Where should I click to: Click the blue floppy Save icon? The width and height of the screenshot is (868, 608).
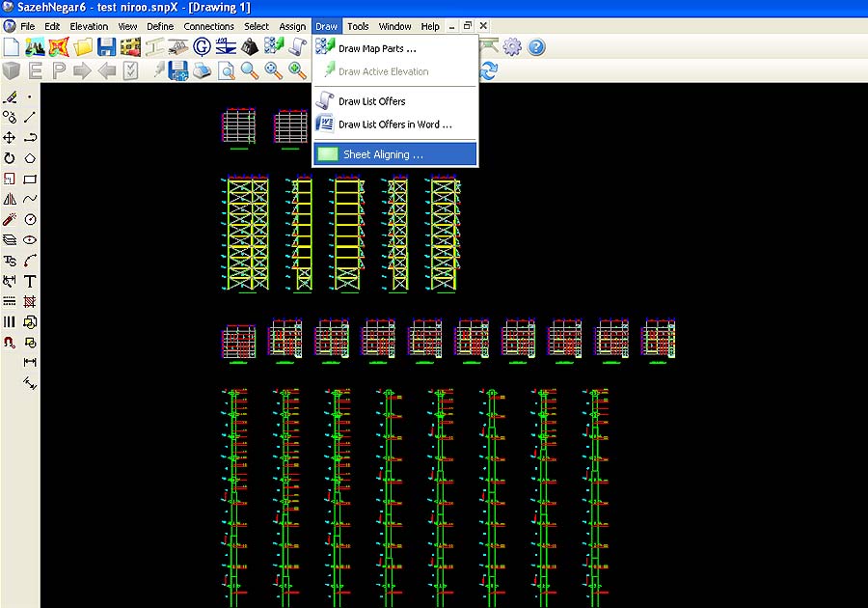tap(106, 47)
